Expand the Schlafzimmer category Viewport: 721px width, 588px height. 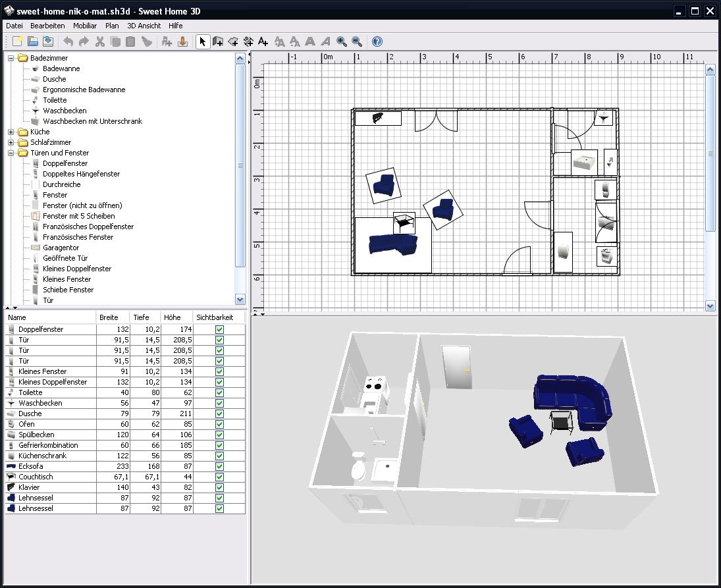point(11,142)
